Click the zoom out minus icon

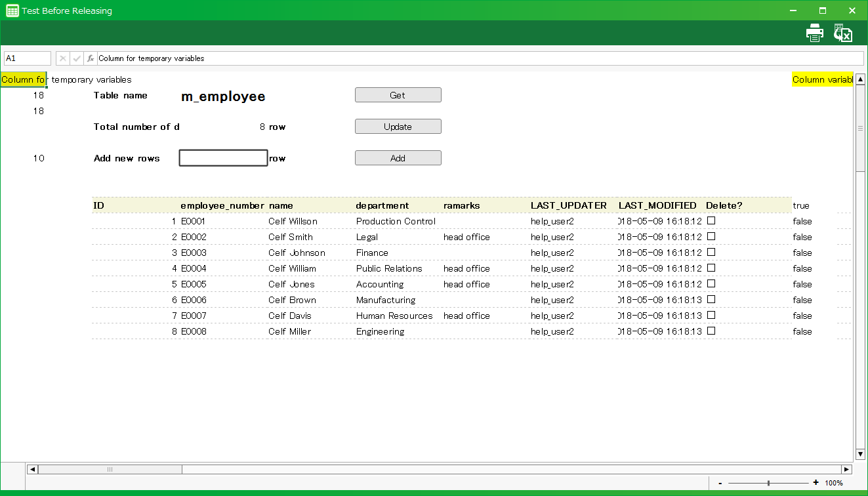click(x=720, y=483)
